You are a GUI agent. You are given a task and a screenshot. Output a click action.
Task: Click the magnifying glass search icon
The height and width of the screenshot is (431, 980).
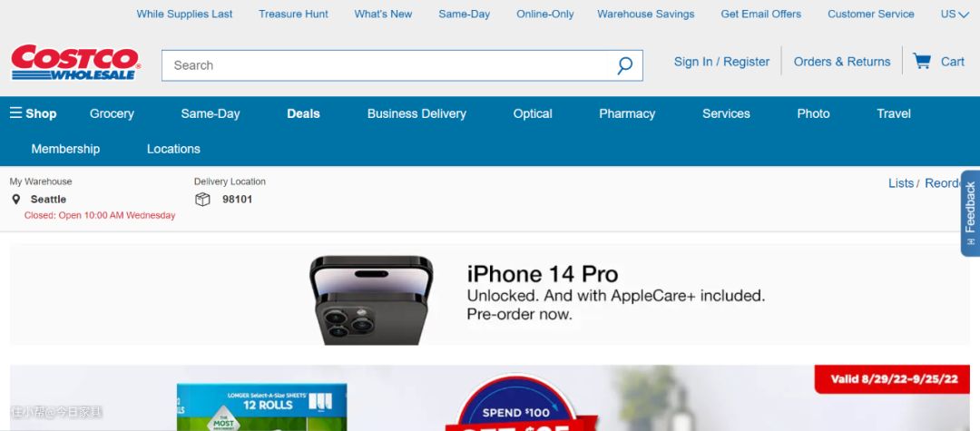624,65
